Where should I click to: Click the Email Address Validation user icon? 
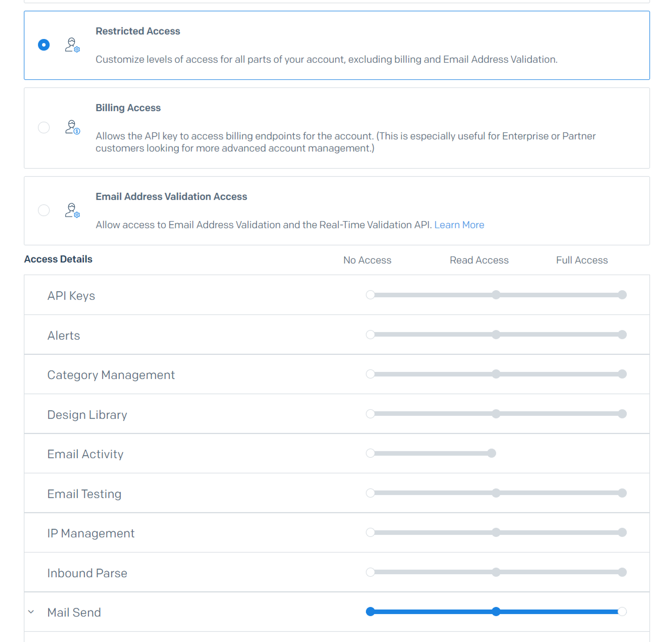point(72,210)
